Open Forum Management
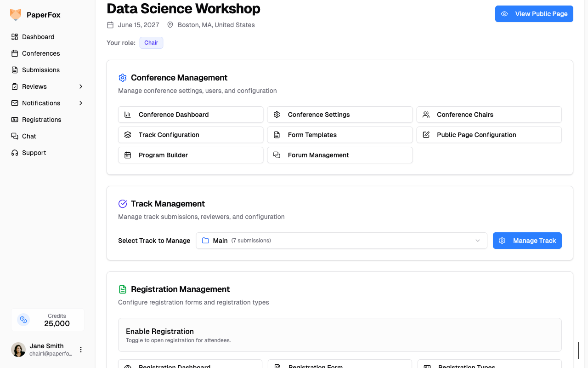Screen dimensions: 588x368 339,155
